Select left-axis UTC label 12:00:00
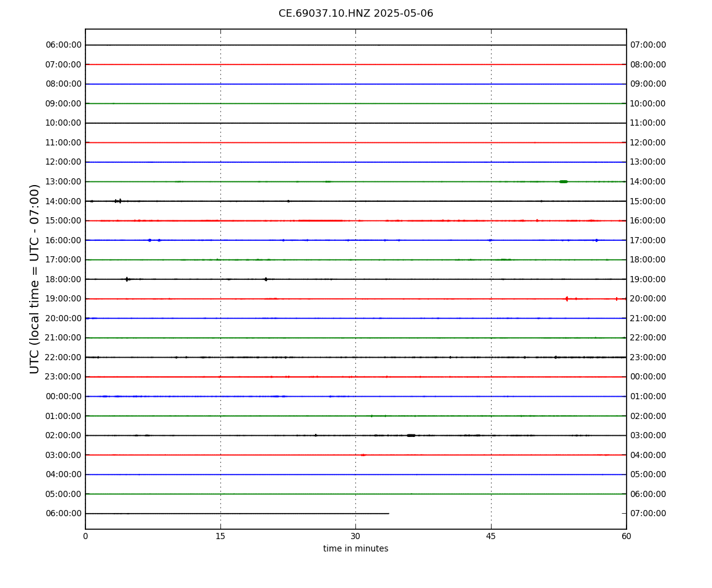The height and width of the screenshot is (588, 712). click(64, 162)
